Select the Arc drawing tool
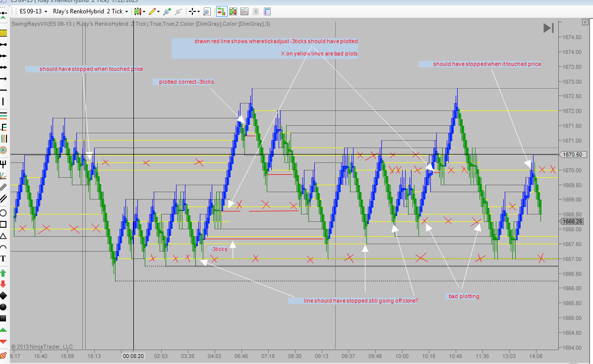The width and height of the screenshot is (593, 364). tap(3, 247)
